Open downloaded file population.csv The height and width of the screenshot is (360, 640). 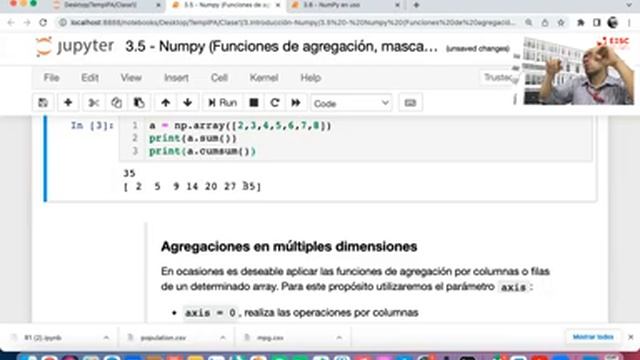point(163,338)
